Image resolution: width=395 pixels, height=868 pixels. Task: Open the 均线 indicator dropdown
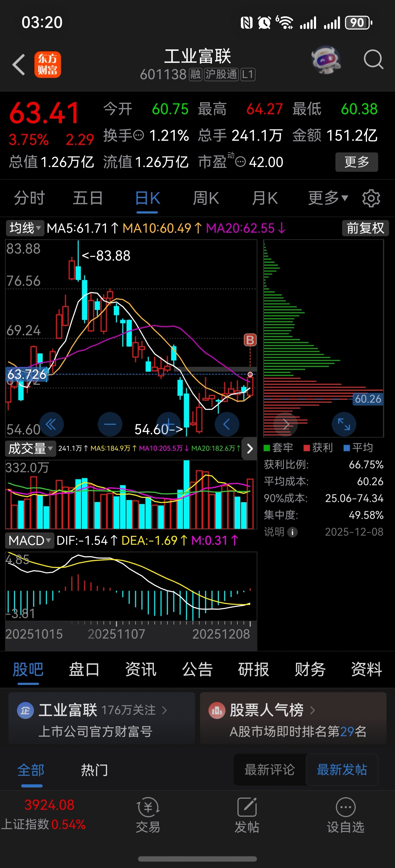click(25, 228)
